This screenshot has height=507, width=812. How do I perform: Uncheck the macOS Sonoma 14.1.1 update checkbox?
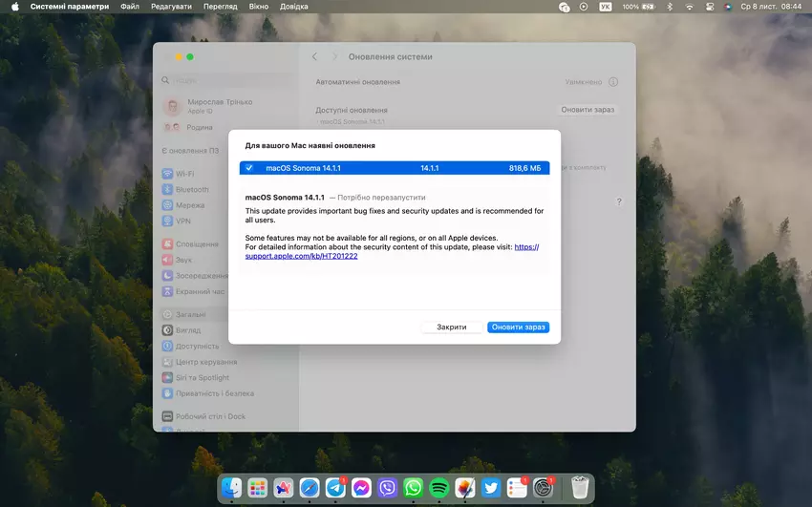point(249,168)
